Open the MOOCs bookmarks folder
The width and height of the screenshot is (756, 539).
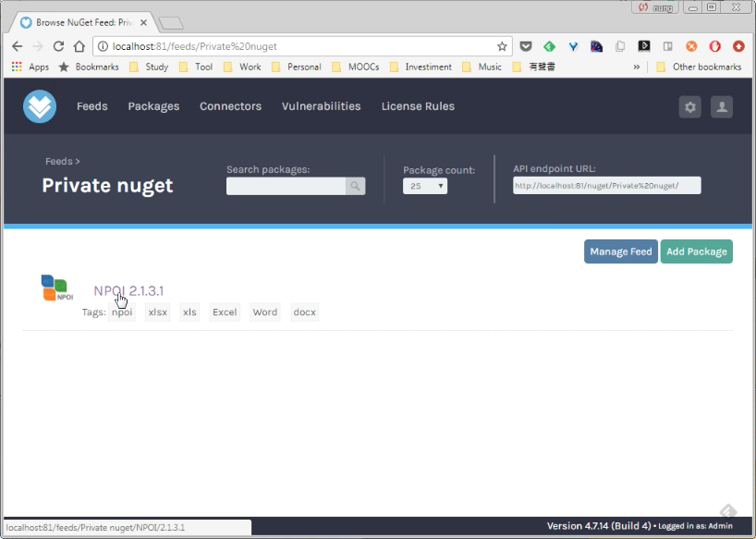[x=356, y=67]
